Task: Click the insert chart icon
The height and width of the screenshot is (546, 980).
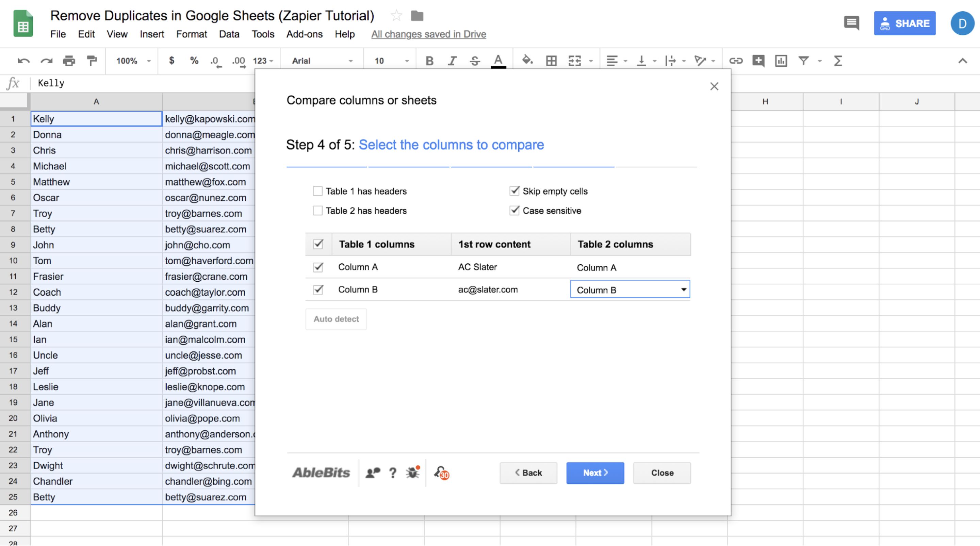Action: 781,61
